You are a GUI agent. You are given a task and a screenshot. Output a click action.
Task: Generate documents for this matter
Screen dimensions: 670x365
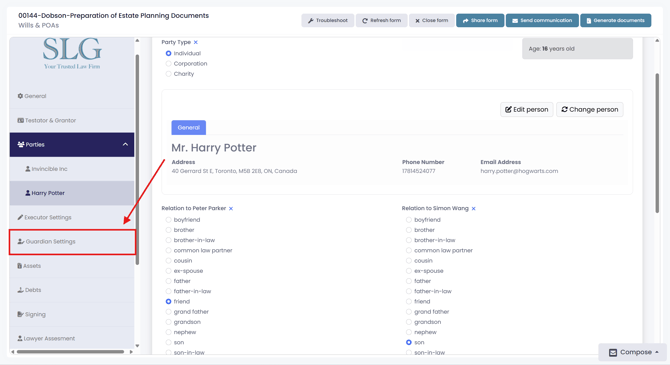click(615, 20)
